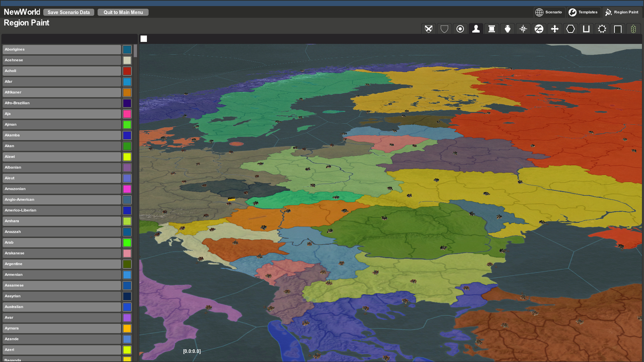
Task: Pick the four-way arrows icon
Action: 555,29
